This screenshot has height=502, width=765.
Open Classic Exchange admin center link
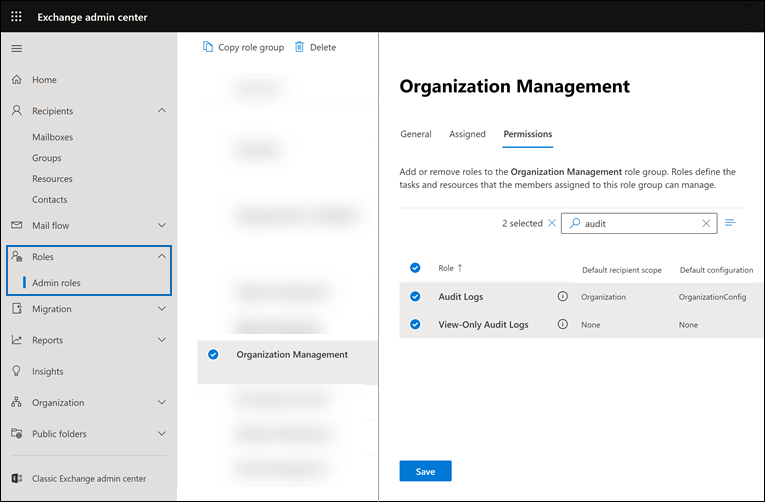click(89, 479)
